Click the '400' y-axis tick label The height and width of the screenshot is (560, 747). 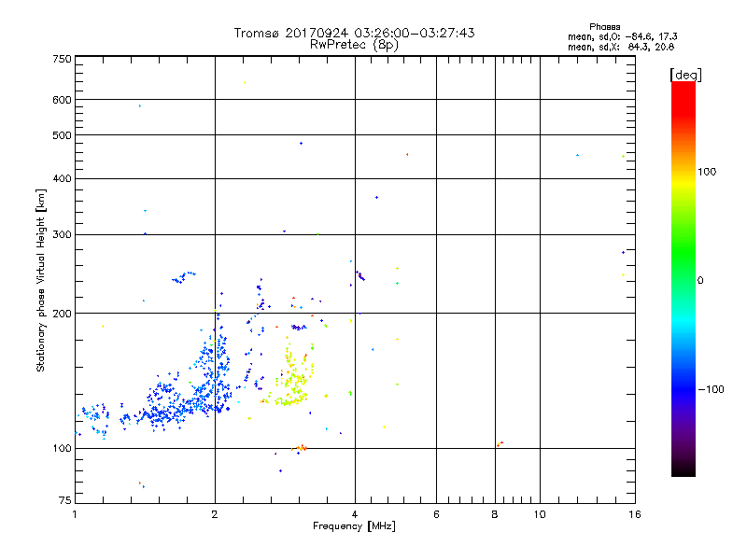(x=62, y=178)
